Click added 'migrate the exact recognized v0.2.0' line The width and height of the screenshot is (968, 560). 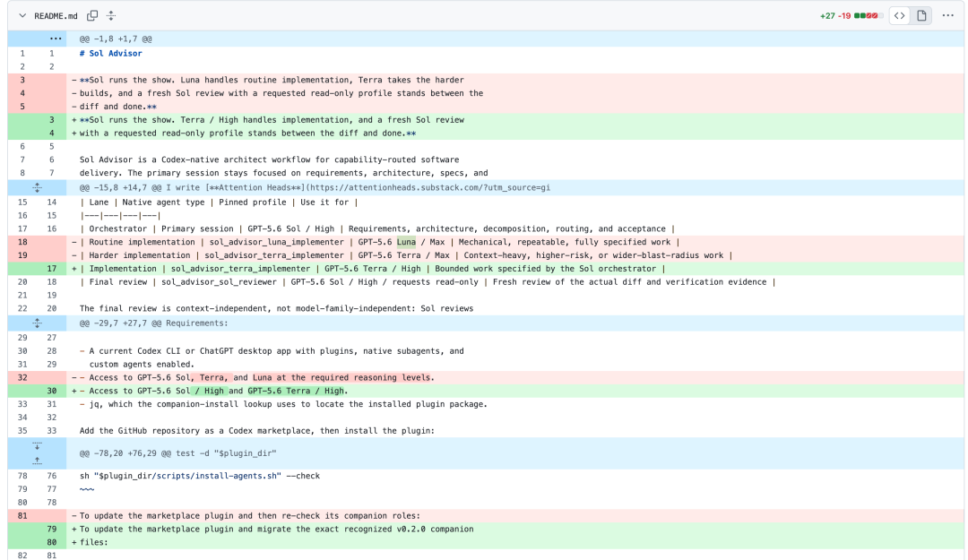click(276, 530)
